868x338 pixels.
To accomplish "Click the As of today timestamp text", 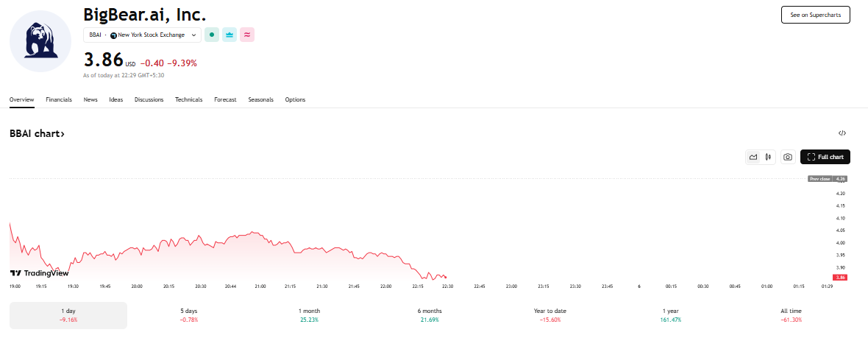I will tap(124, 75).
